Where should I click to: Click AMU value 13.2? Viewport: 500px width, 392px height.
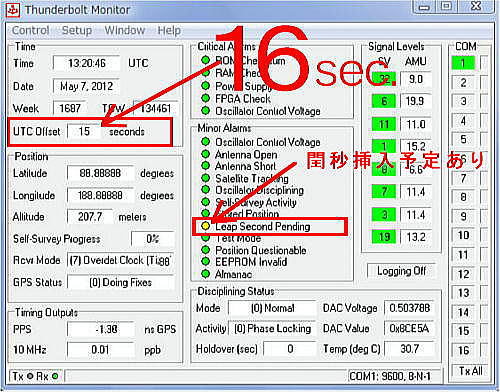tap(416, 237)
